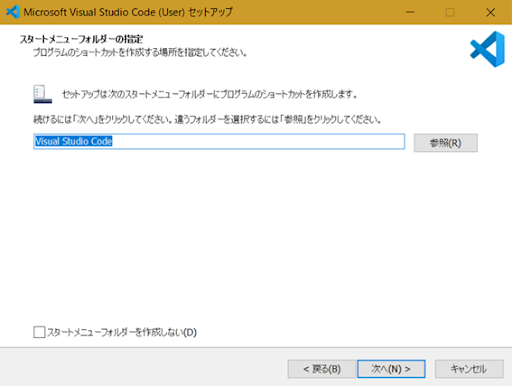Click the スタートメニューフォルダーの指定 heading
The image size is (512, 386).
point(81,39)
